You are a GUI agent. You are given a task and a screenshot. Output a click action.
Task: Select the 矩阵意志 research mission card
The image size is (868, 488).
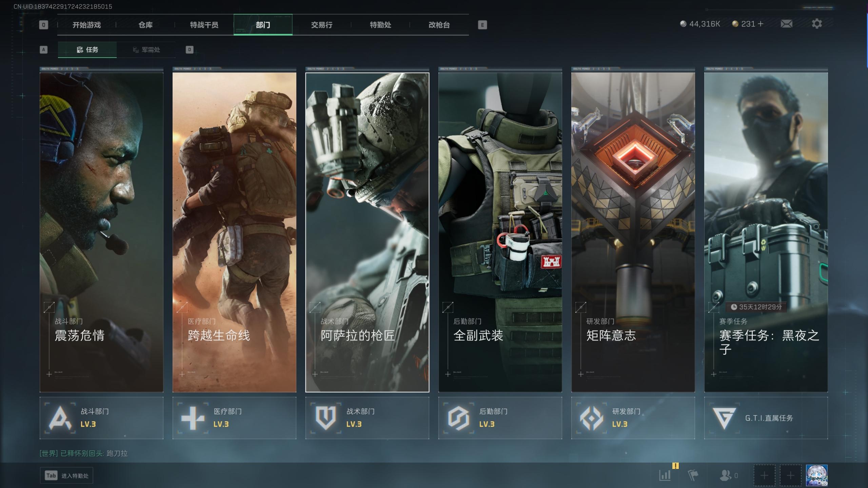(x=633, y=232)
